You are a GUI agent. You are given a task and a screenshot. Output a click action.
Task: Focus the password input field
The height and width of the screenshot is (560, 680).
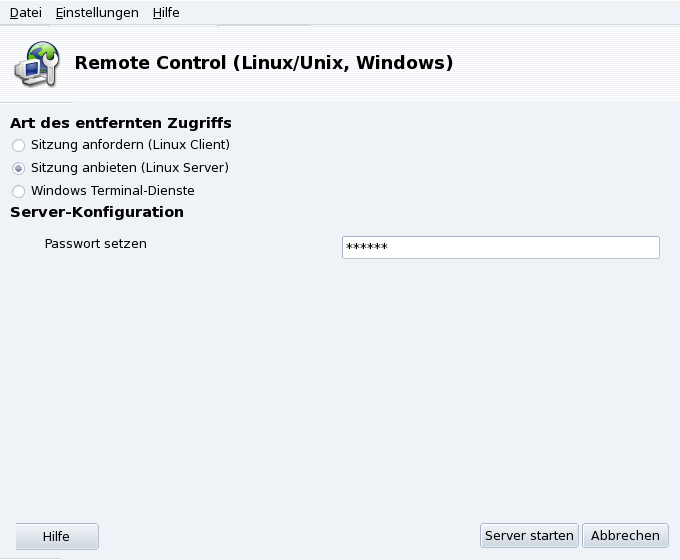point(500,247)
